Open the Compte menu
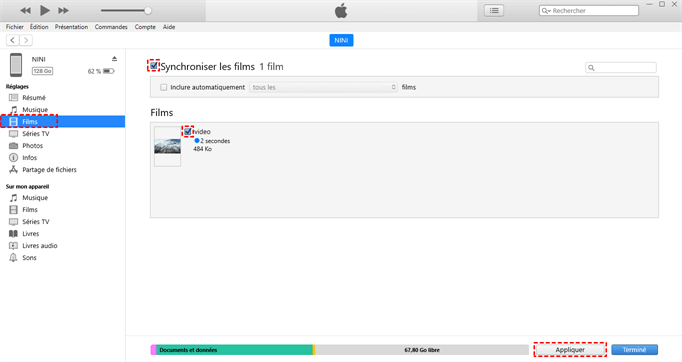 (x=145, y=27)
